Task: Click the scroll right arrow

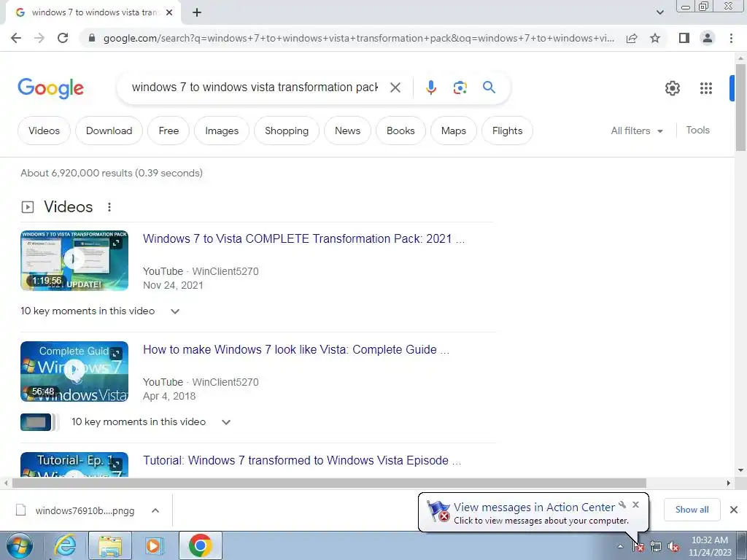Action: 729,483
